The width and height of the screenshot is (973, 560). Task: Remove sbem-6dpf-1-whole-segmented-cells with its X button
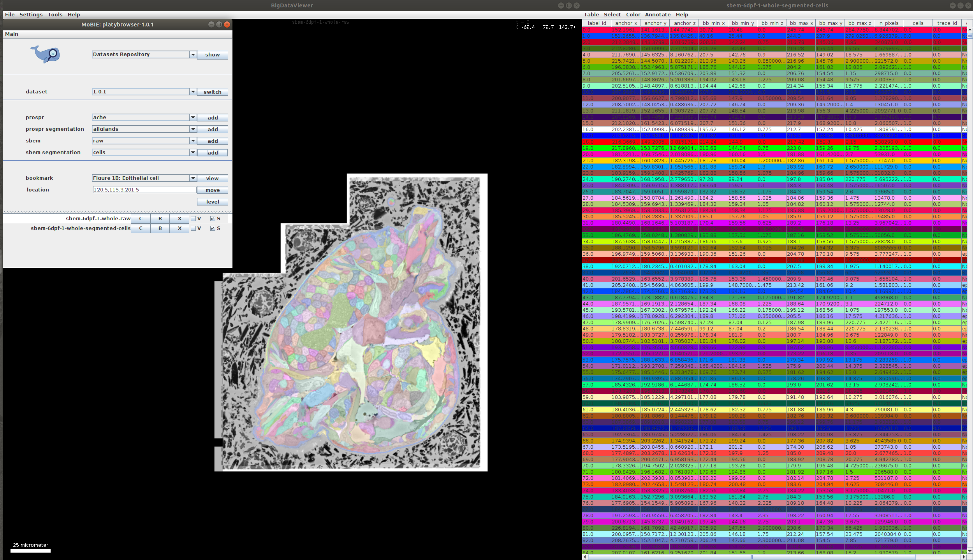point(179,228)
